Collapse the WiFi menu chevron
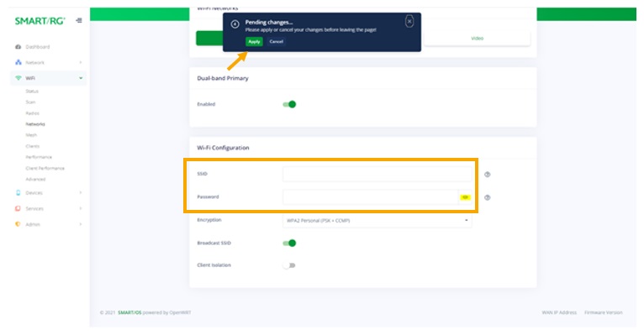This screenshot has width=644, height=335. [x=81, y=78]
